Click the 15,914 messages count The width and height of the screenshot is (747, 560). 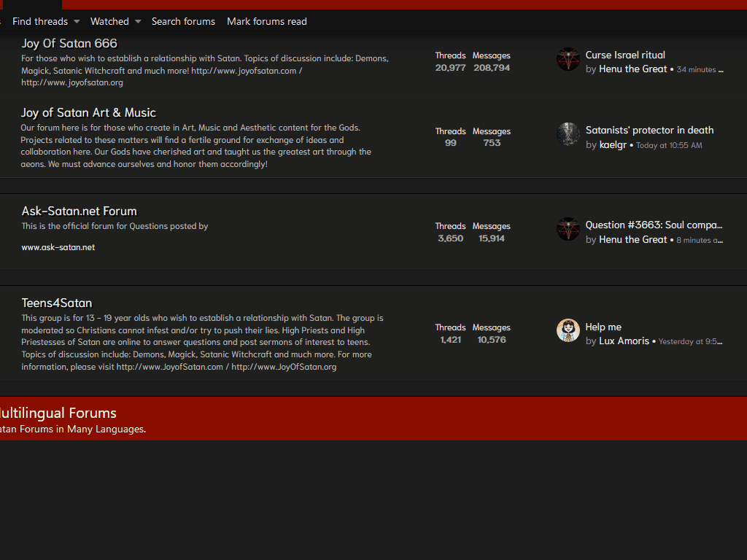(x=492, y=238)
